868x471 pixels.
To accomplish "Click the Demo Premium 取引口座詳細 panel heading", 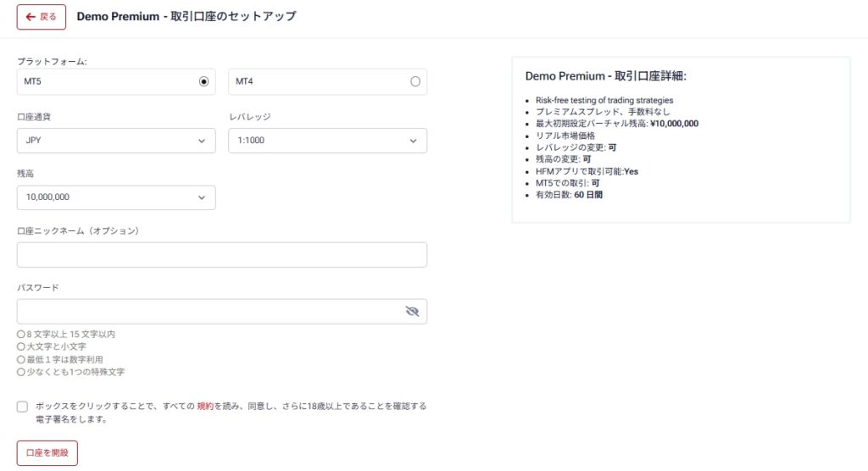I will [x=605, y=76].
